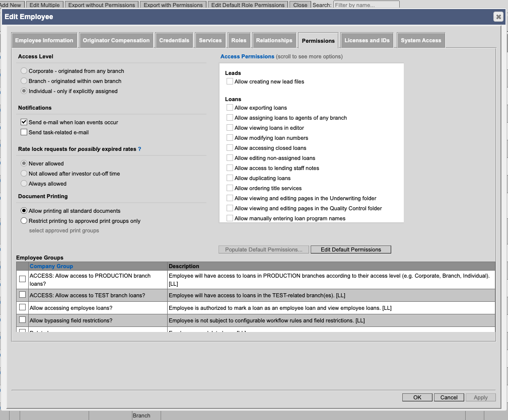Close the Edit Employee dialog with X icon
The image size is (508, 420).
(498, 17)
